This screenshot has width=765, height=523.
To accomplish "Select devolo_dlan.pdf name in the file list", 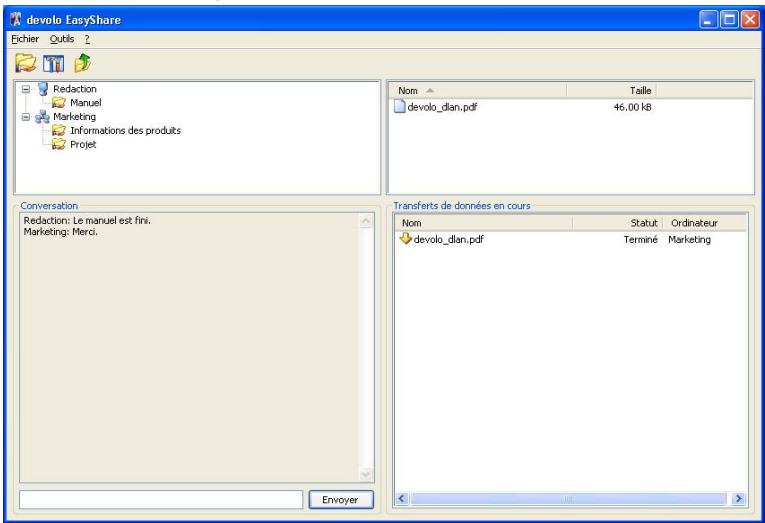I will tap(442, 107).
